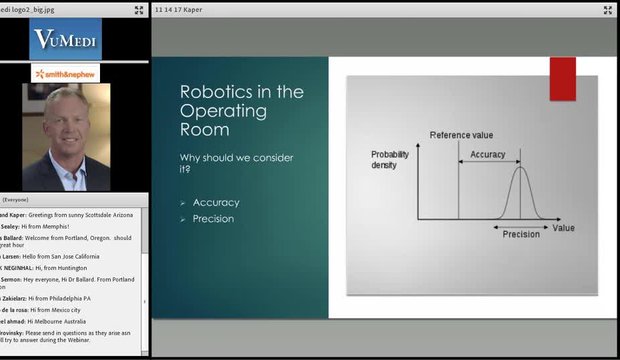Click the Reference value label on the graph
The width and height of the screenshot is (620, 360).
[461, 135]
